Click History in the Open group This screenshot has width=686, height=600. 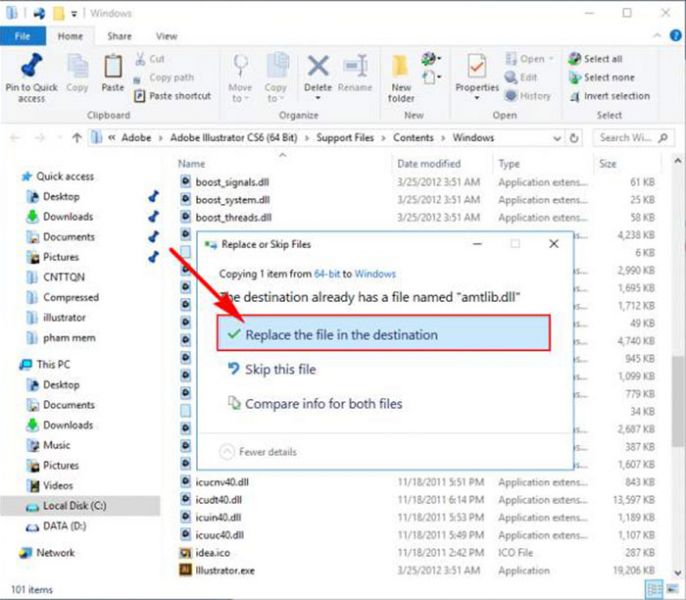(528, 96)
